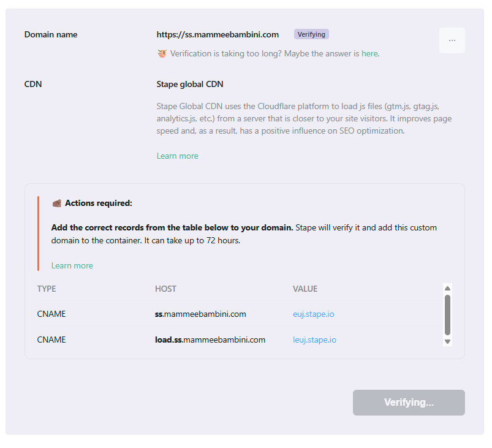Click the records table scroll-up arrow

click(447, 288)
